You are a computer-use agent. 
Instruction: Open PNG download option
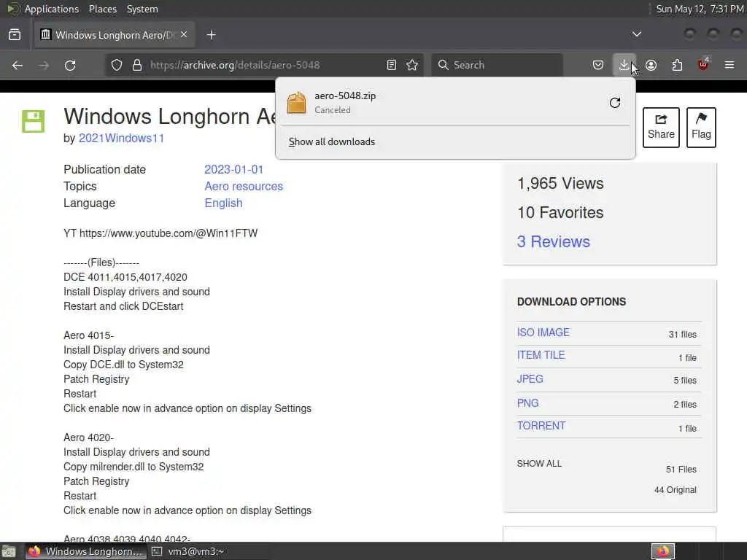pyautogui.click(x=527, y=403)
